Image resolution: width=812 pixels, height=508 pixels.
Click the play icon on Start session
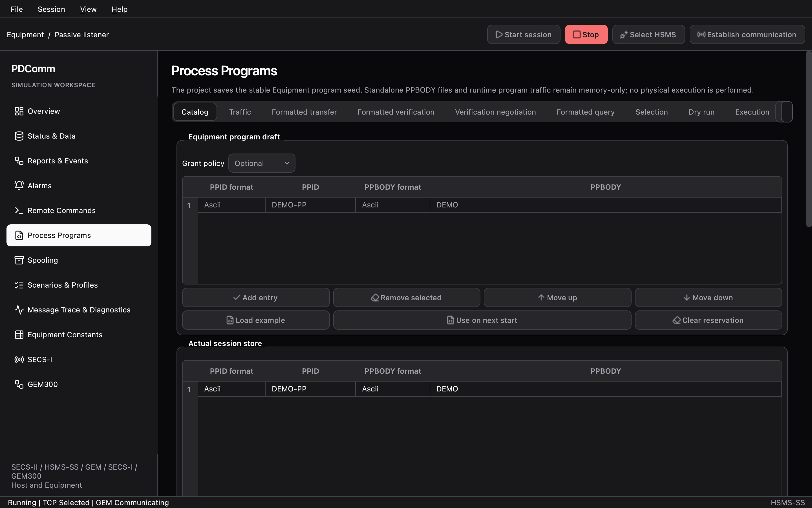pos(499,35)
